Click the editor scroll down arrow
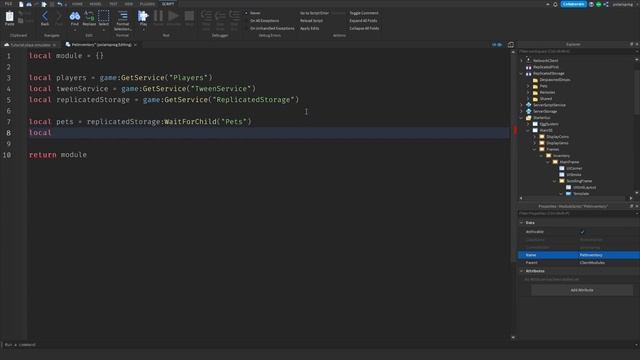 (x=513, y=338)
